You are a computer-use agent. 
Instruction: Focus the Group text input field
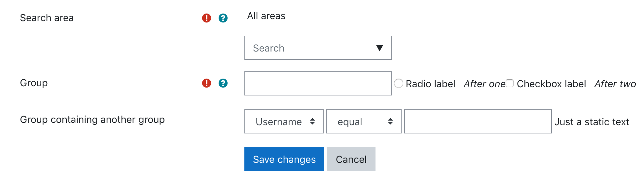pos(318,84)
